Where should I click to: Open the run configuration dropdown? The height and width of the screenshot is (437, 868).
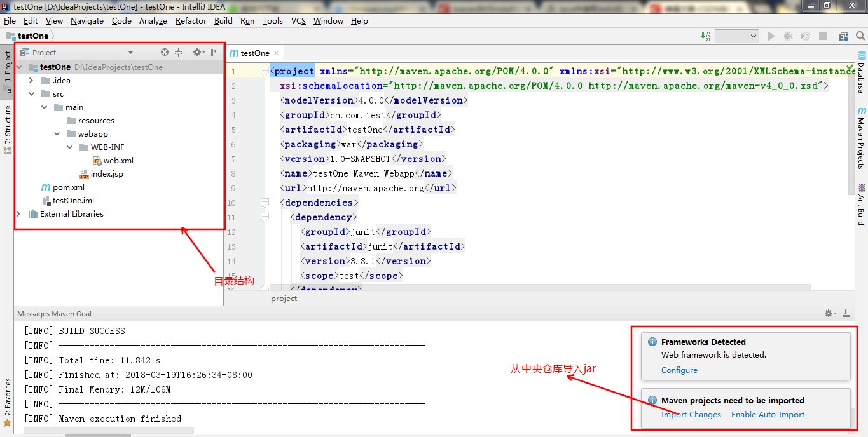click(737, 36)
